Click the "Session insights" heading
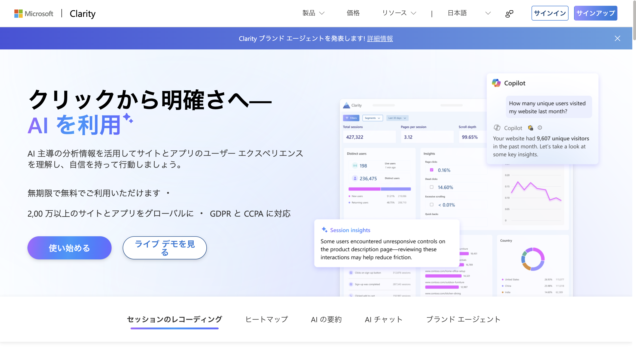The width and height of the screenshot is (636, 364). 350,230
